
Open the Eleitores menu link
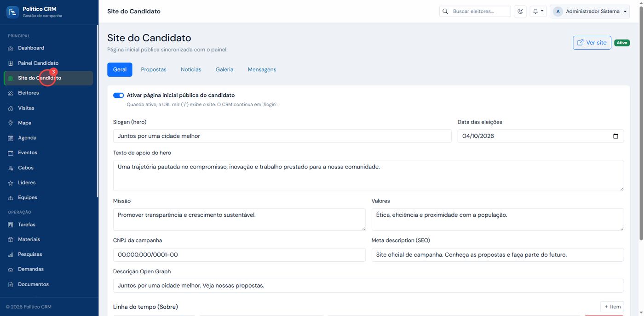[48, 93]
